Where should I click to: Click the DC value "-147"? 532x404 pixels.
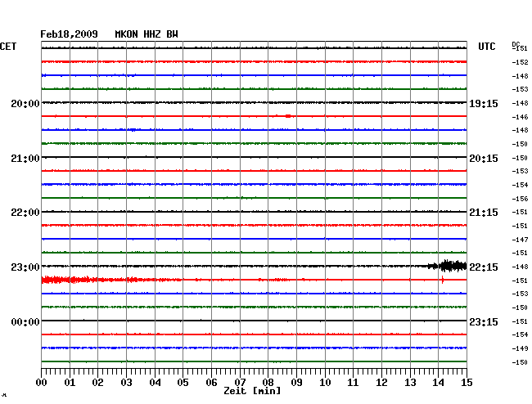pos(520,240)
